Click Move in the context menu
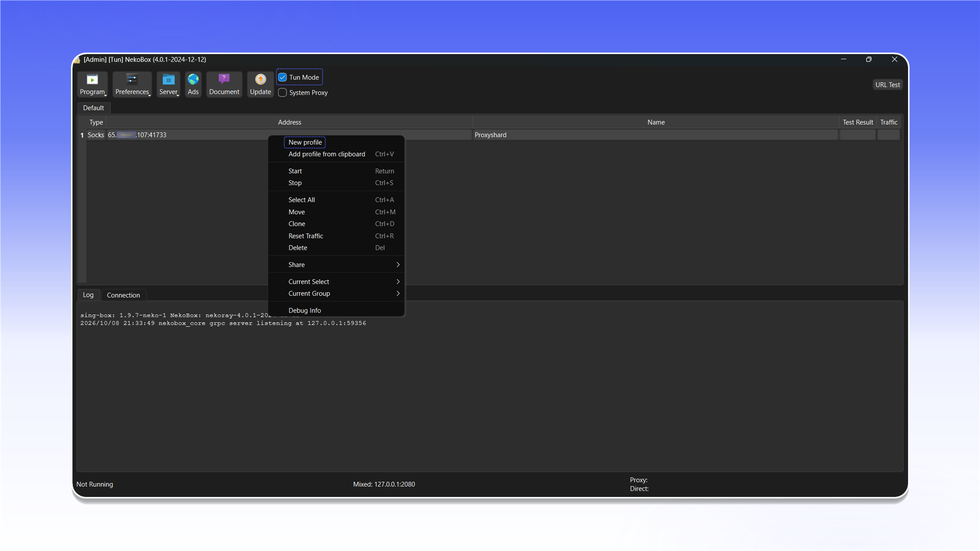980x551 pixels. point(336,212)
